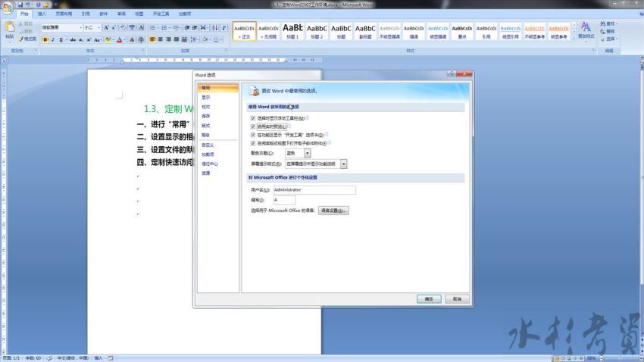Switch to the 插入 ribbon tab
The width and height of the screenshot is (644, 362).
42,14
